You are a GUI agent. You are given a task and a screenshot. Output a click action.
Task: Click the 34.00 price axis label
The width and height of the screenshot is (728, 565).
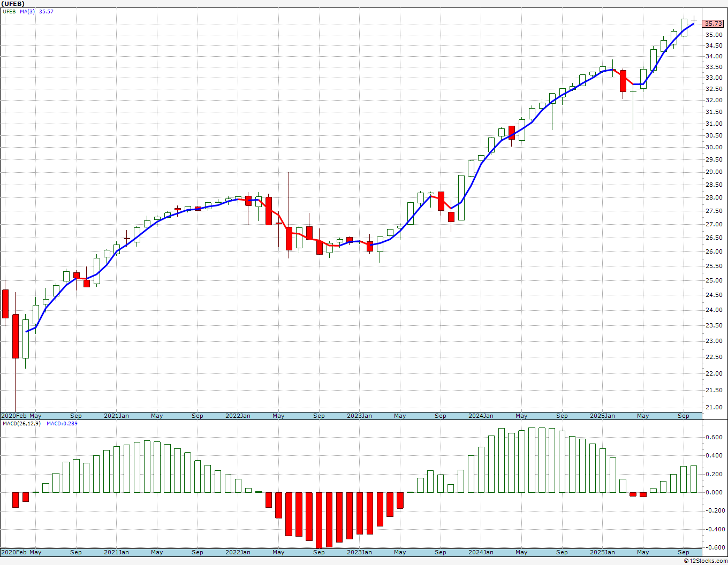click(x=713, y=56)
